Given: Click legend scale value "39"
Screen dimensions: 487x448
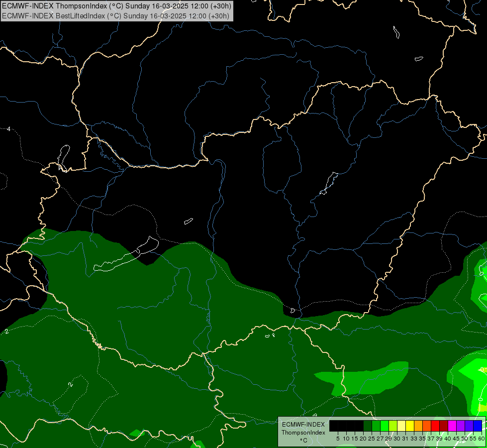Looking at the screenshot, I should [439, 439].
